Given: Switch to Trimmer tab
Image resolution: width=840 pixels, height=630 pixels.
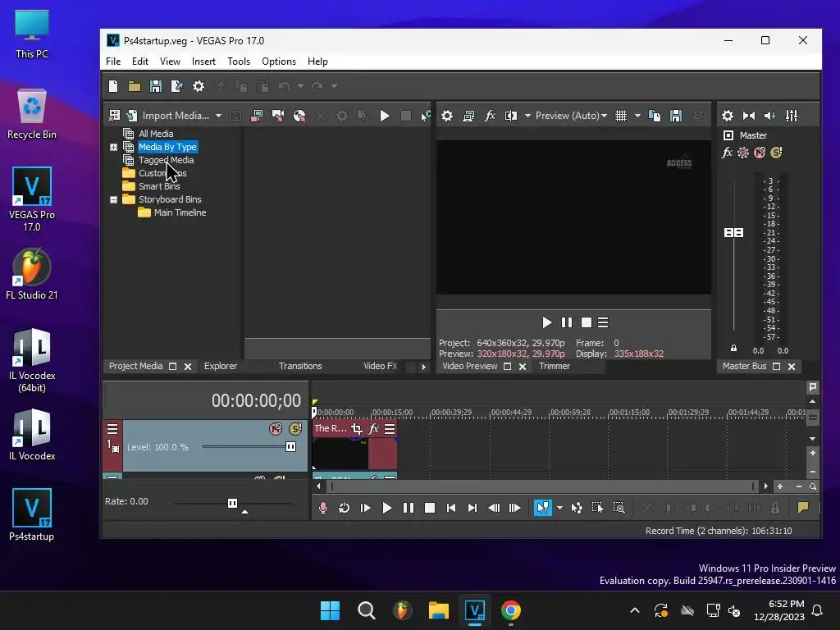Looking at the screenshot, I should pos(555,367).
